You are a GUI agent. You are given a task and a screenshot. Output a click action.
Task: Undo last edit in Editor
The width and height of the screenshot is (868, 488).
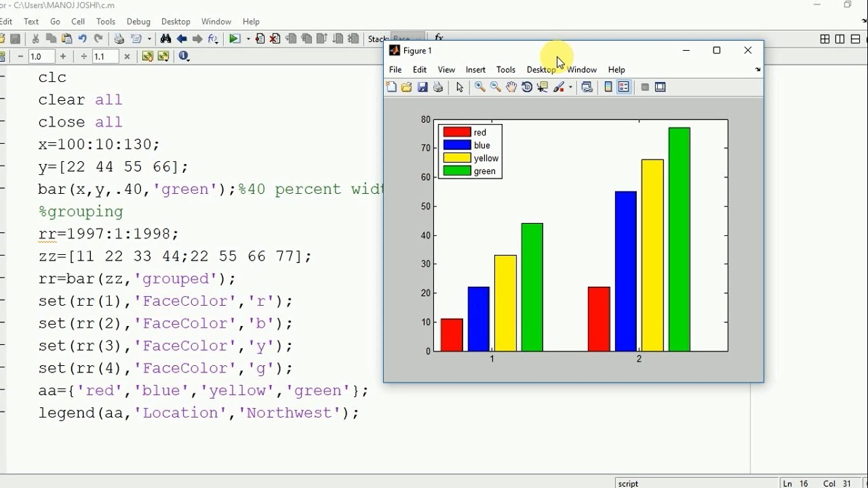click(82, 39)
